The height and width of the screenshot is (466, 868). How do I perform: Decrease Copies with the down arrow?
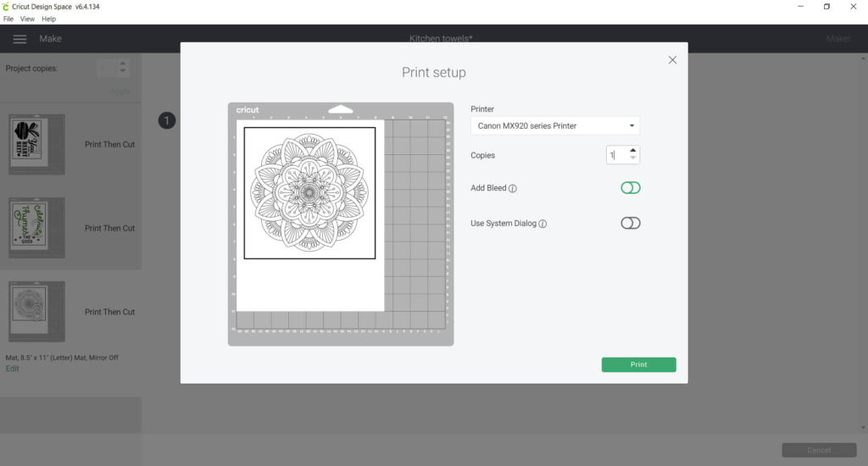tap(632, 158)
